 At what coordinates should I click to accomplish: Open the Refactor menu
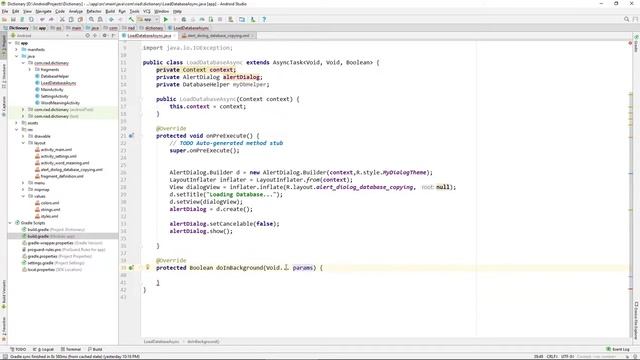click(94, 11)
